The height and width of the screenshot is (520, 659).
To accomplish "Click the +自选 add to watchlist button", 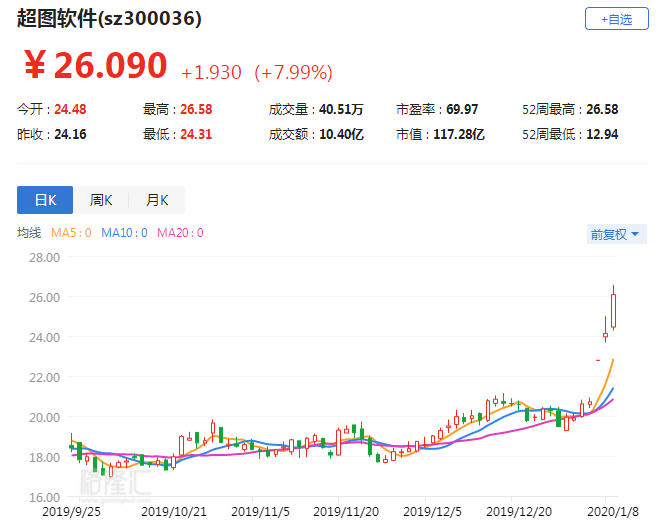I will point(616,19).
